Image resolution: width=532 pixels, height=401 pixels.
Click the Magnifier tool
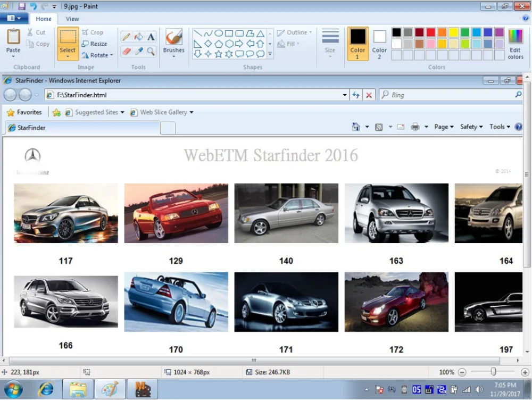(151, 51)
